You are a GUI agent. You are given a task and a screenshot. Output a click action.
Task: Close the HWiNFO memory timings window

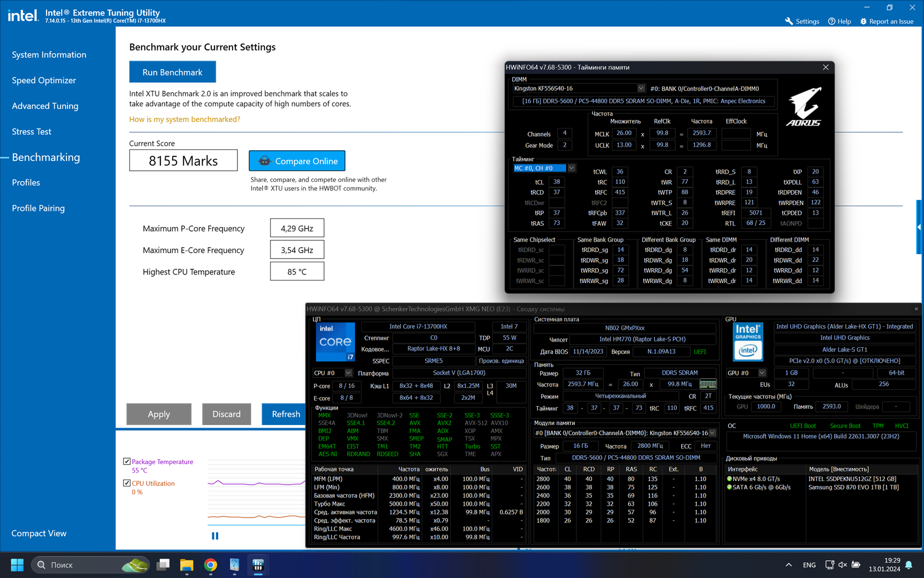(x=826, y=67)
